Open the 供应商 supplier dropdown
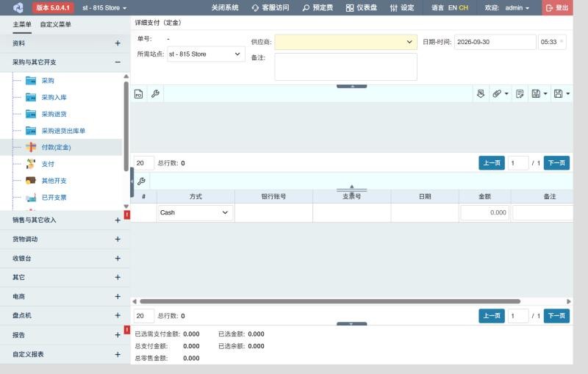The image size is (588, 374). [x=345, y=42]
